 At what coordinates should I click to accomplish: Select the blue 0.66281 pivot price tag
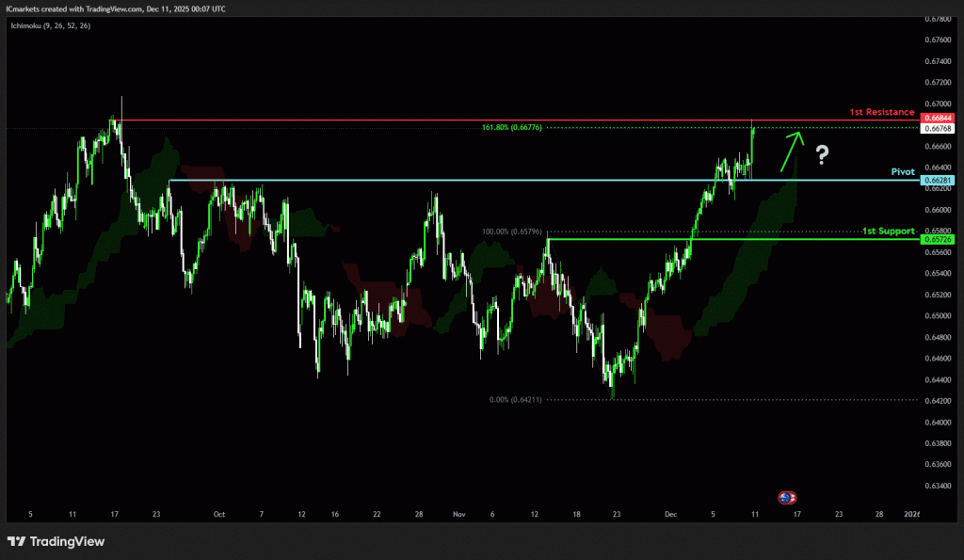tap(940, 180)
